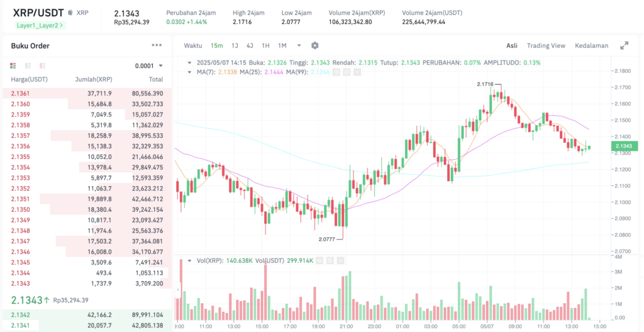Click total 89,991.104 in bid row
The height and width of the screenshot is (332, 644).
tap(147, 315)
